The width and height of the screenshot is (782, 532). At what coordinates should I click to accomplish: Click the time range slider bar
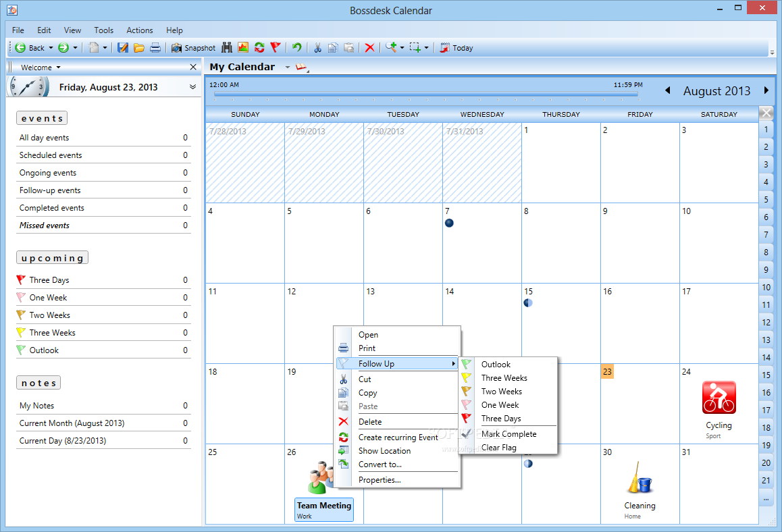pos(425,93)
